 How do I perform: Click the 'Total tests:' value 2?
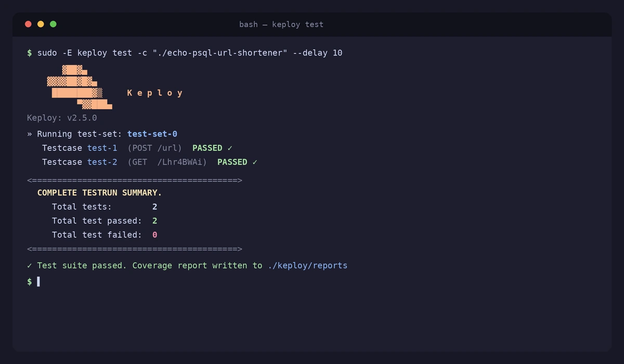click(155, 207)
